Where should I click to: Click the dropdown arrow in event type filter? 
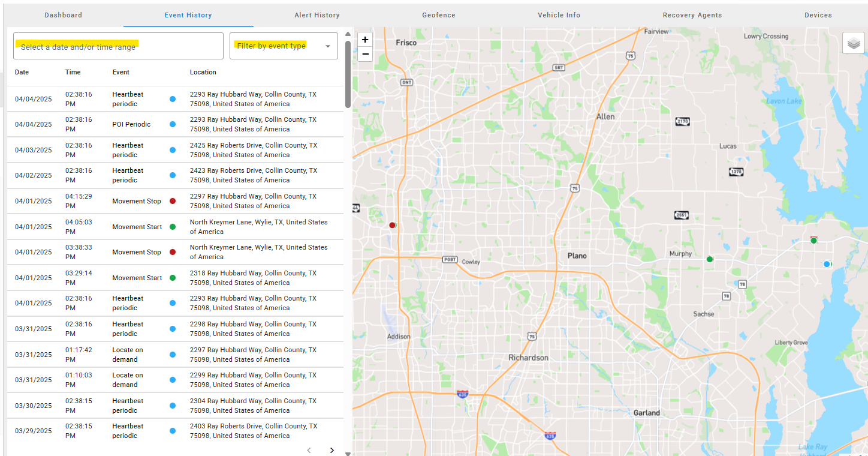pyautogui.click(x=328, y=47)
